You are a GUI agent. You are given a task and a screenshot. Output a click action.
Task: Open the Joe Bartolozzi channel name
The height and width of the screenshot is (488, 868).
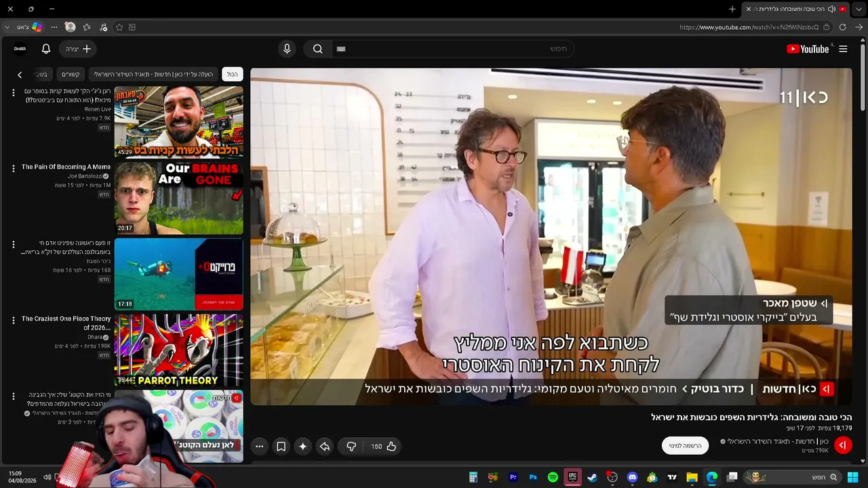pos(85,176)
